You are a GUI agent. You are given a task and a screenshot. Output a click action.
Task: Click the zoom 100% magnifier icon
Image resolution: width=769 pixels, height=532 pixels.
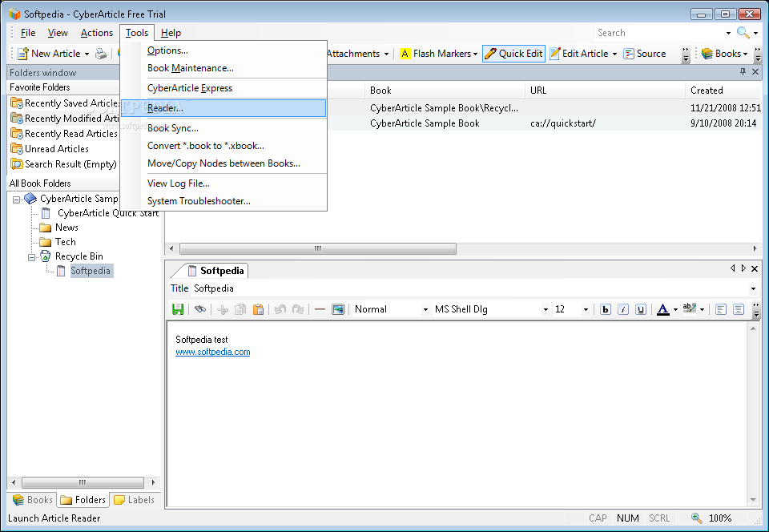696,518
